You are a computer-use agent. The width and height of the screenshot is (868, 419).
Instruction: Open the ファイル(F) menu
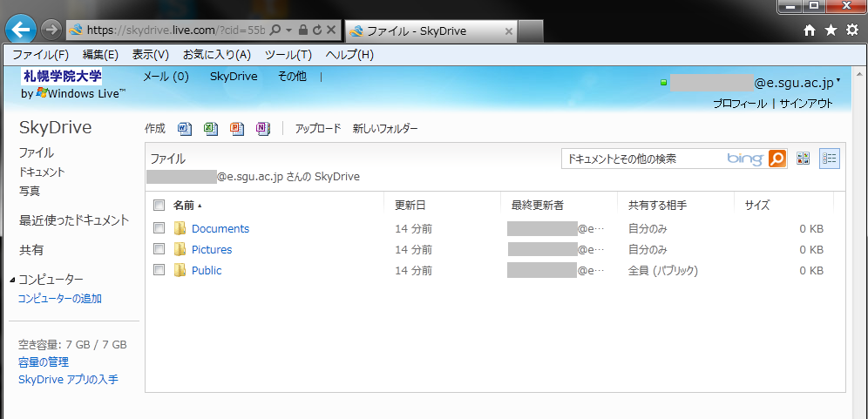(x=40, y=55)
